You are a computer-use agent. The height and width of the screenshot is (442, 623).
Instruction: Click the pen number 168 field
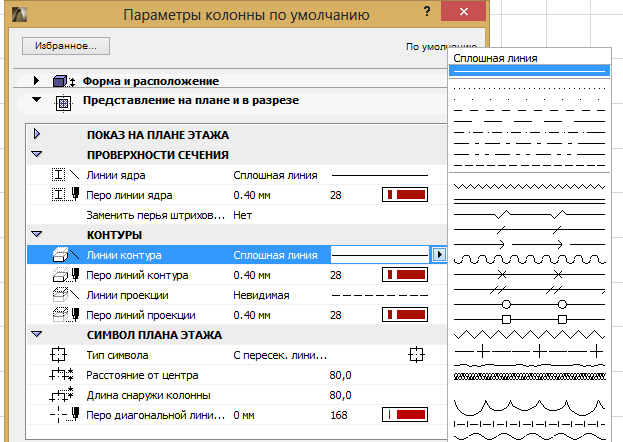(339, 415)
